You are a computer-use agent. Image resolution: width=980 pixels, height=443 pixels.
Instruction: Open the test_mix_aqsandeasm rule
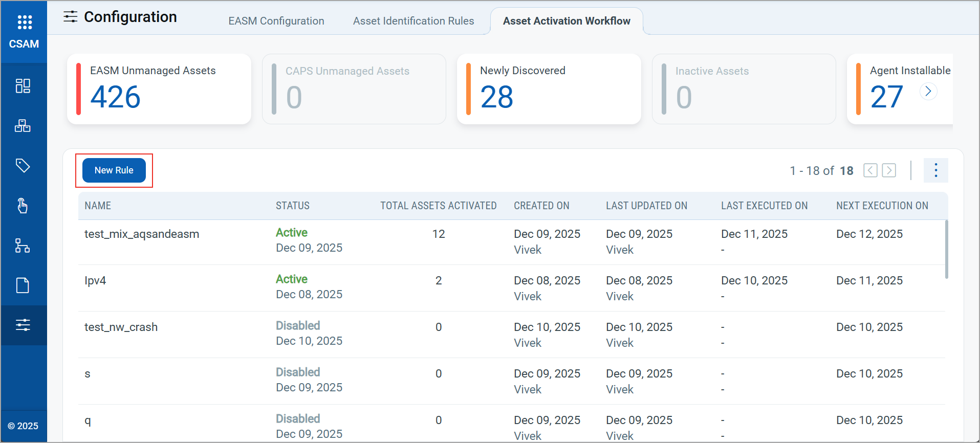142,234
